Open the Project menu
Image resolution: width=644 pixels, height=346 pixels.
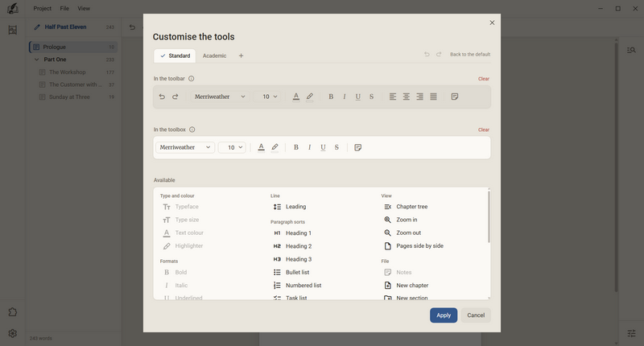click(43, 8)
